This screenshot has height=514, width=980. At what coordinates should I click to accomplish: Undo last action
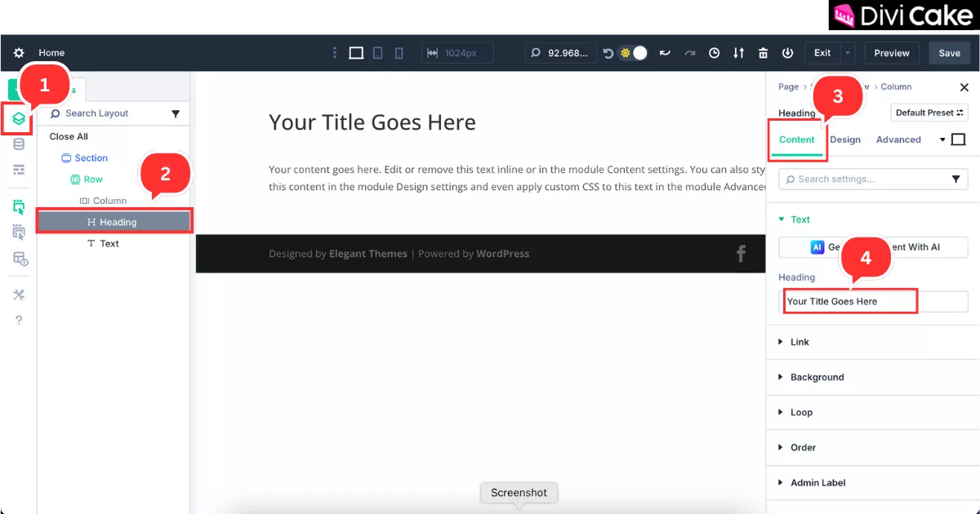665,53
